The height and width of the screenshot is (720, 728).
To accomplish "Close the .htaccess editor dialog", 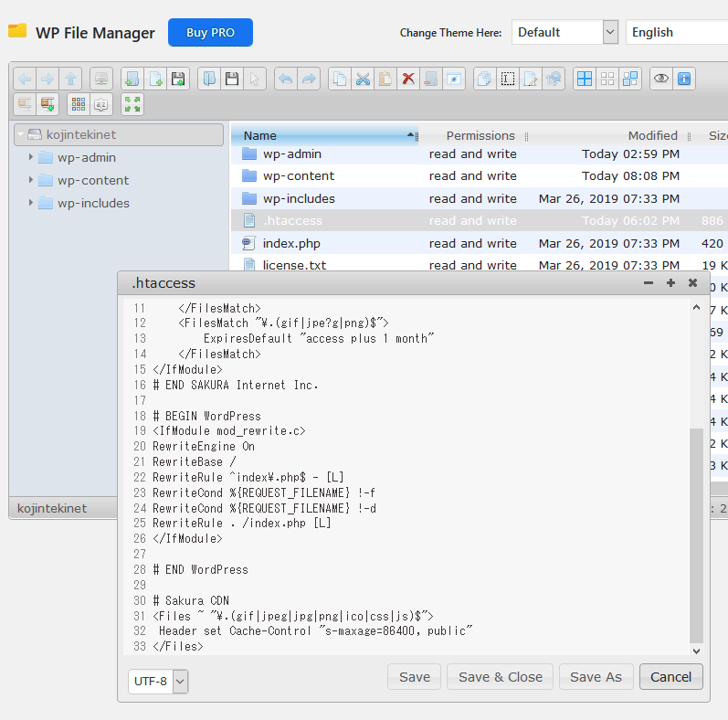I will point(692,283).
